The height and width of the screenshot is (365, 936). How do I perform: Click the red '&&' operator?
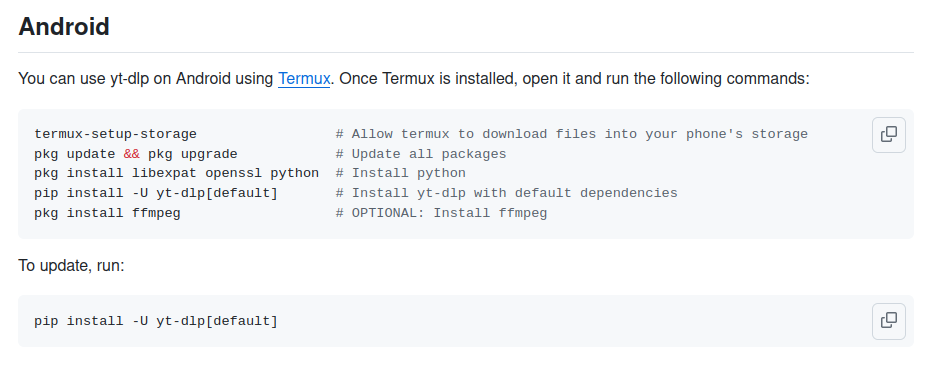tap(131, 154)
